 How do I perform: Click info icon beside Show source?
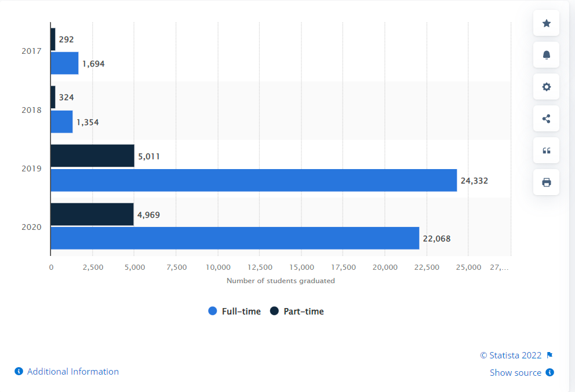point(549,372)
